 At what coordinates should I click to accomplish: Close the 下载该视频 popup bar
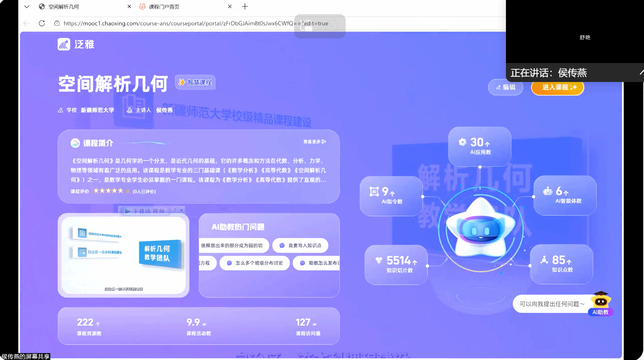(182, 210)
